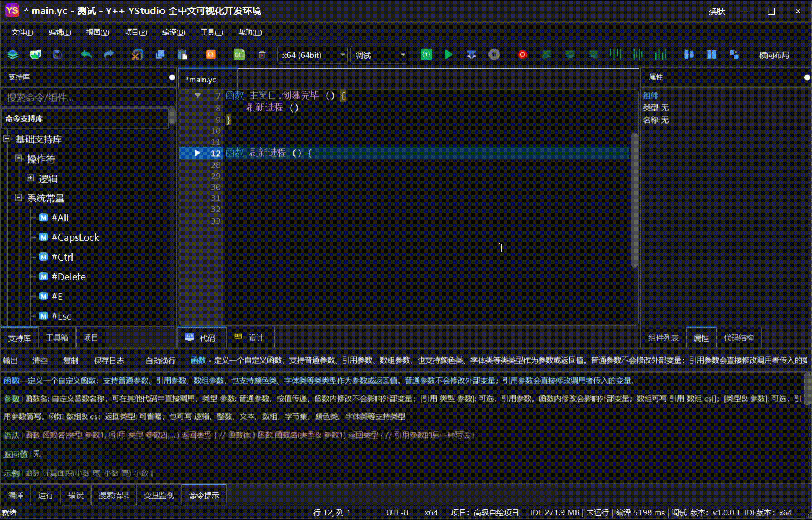This screenshot has width=812, height=520.
Task: Unfold the collapsed function at line 12
Action: 198,153
